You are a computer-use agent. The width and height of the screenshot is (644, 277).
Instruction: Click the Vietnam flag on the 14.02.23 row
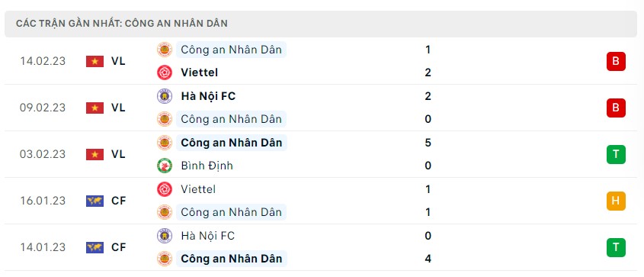click(x=95, y=61)
